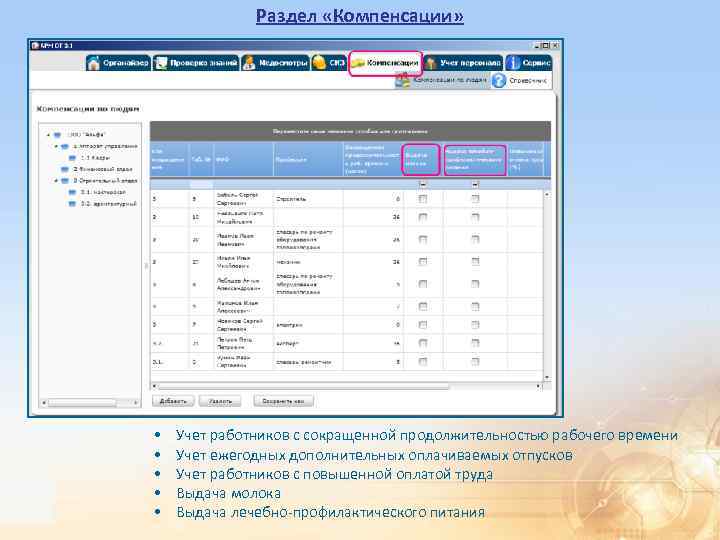Click the table's horizontal scrollbar thumb
720x540 pixels.
coord(303,386)
